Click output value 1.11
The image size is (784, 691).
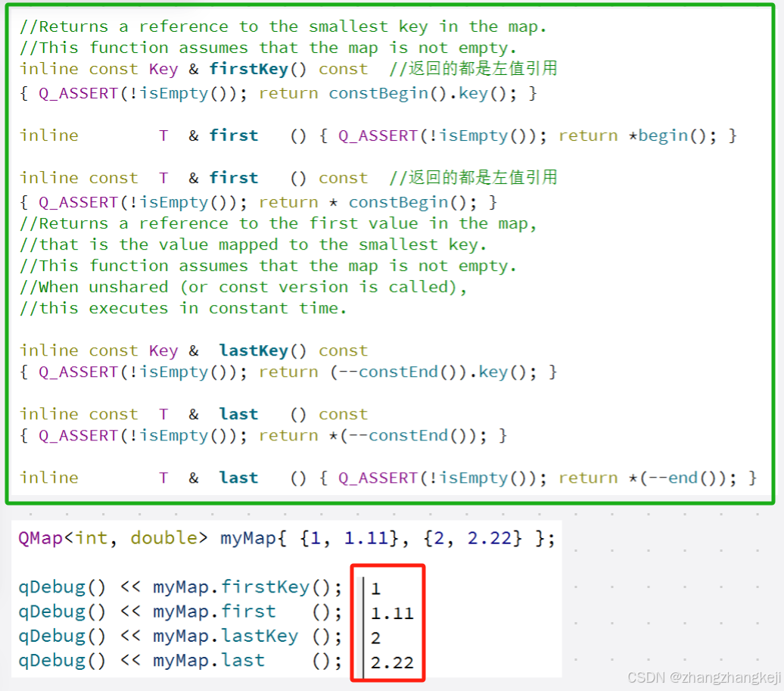click(x=392, y=614)
